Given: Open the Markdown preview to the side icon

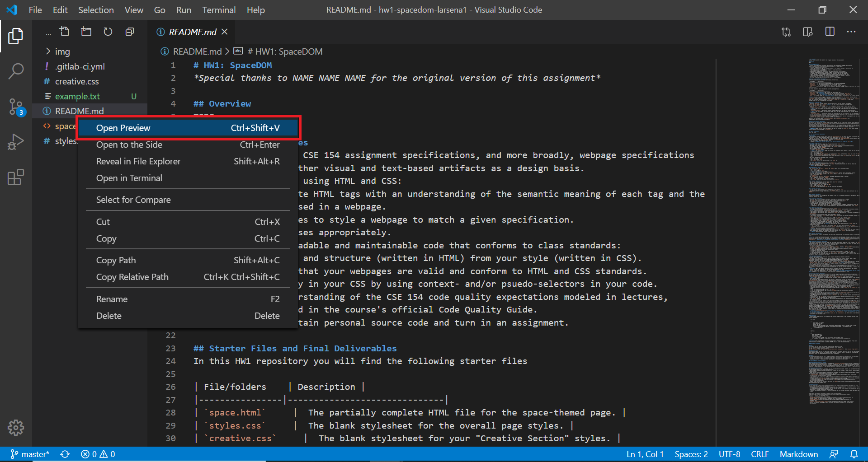Looking at the screenshot, I should pos(808,32).
